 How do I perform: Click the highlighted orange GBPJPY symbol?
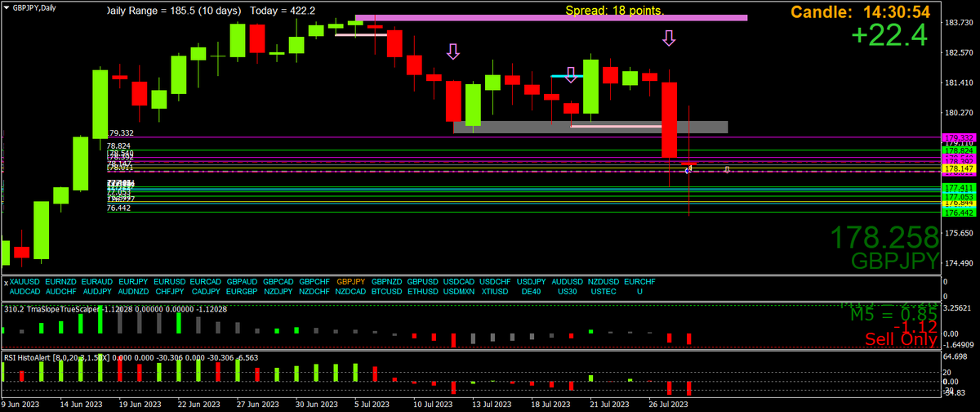[x=351, y=281]
